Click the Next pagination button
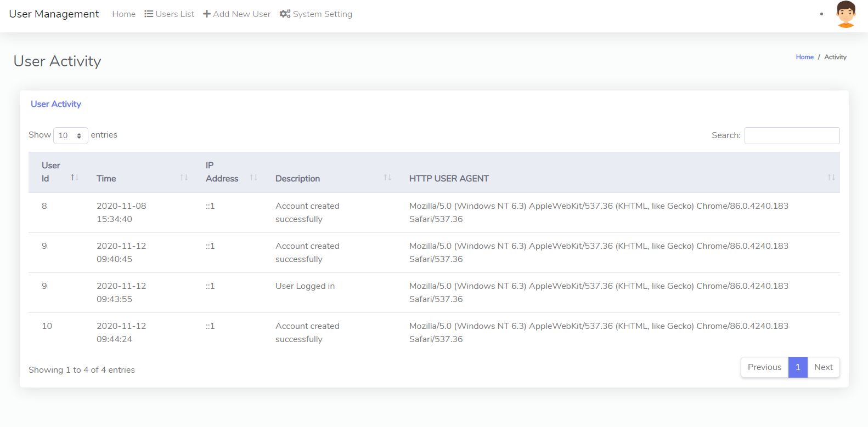This screenshot has height=427, width=868. coord(823,367)
